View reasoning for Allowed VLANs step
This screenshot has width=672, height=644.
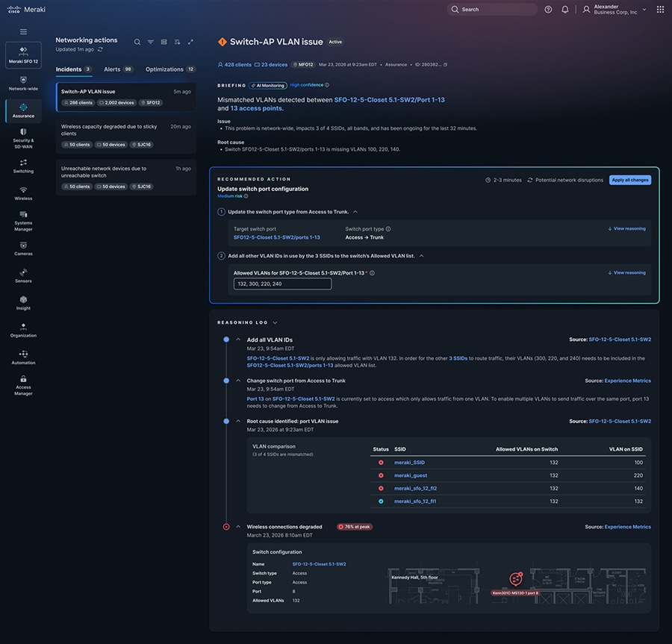pyautogui.click(x=626, y=273)
